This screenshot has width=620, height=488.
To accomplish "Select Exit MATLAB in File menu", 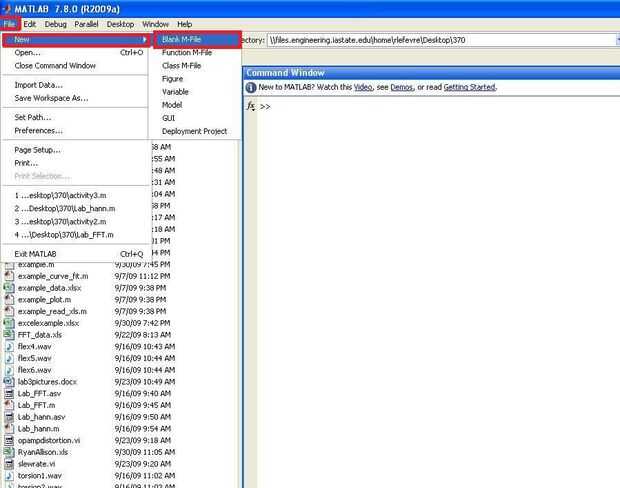I will click(75, 254).
